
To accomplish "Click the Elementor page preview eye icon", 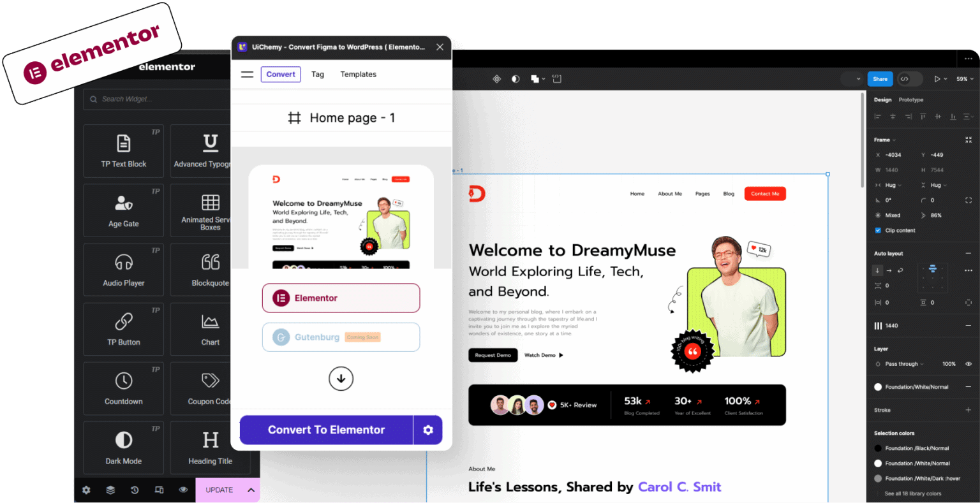I will point(182,490).
